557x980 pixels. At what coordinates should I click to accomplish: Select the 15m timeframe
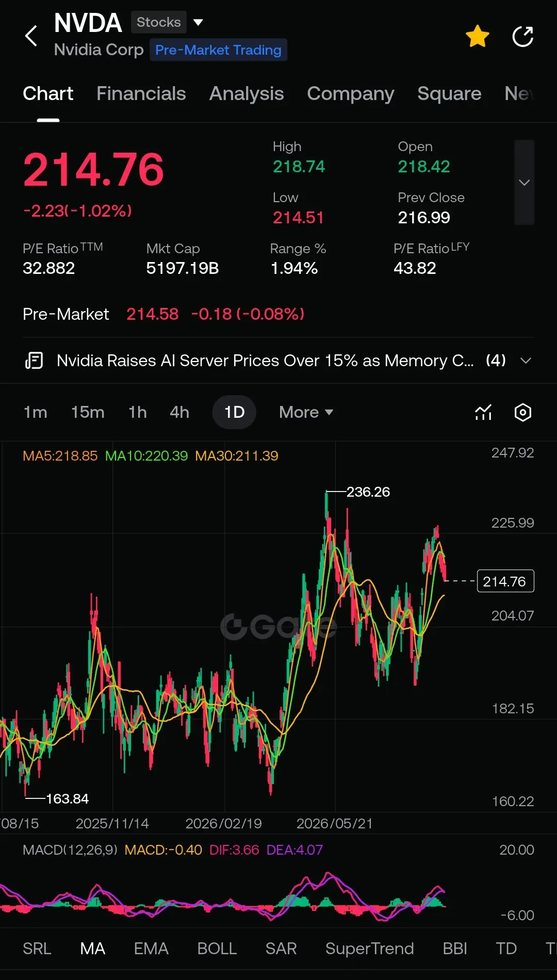coord(88,412)
